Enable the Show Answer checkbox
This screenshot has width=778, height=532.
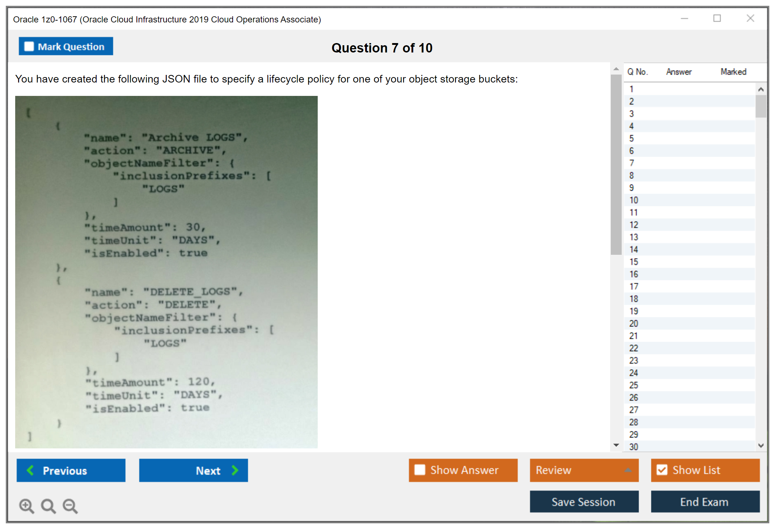point(420,470)
